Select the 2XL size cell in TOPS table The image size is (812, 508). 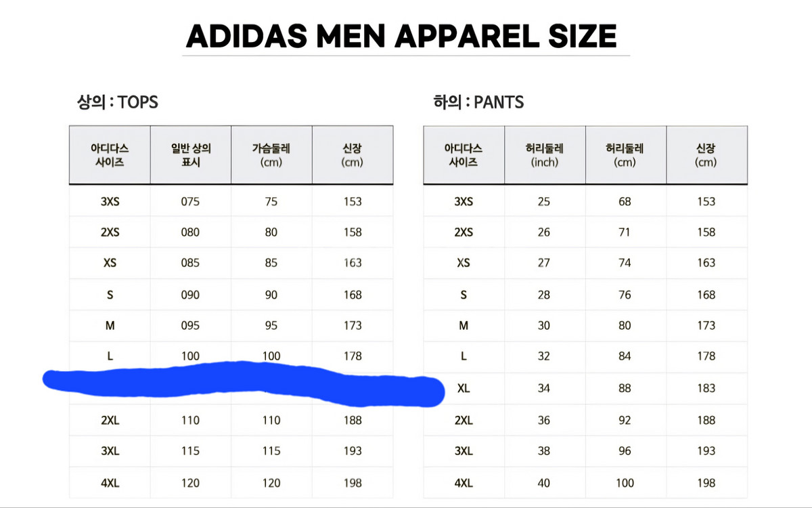coord(110,421)
